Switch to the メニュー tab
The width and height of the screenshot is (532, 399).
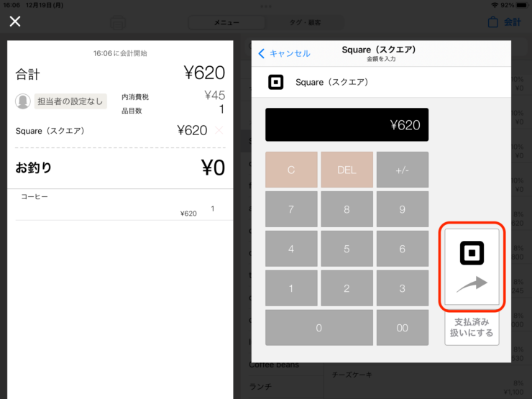pyautogui.click(x=226, y=23)
